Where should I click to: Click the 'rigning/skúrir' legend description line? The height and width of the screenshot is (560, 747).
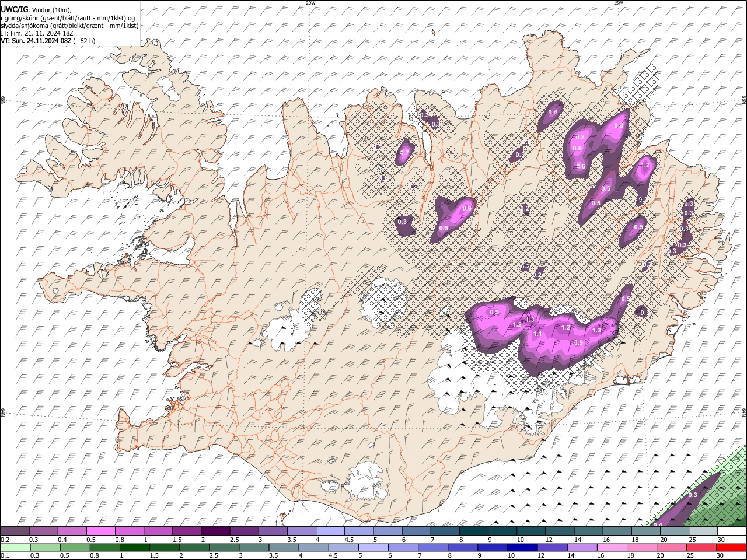coord(68,18)
